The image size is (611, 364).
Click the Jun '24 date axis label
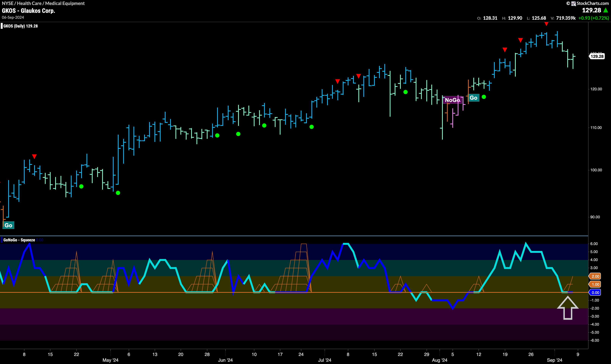225,360
